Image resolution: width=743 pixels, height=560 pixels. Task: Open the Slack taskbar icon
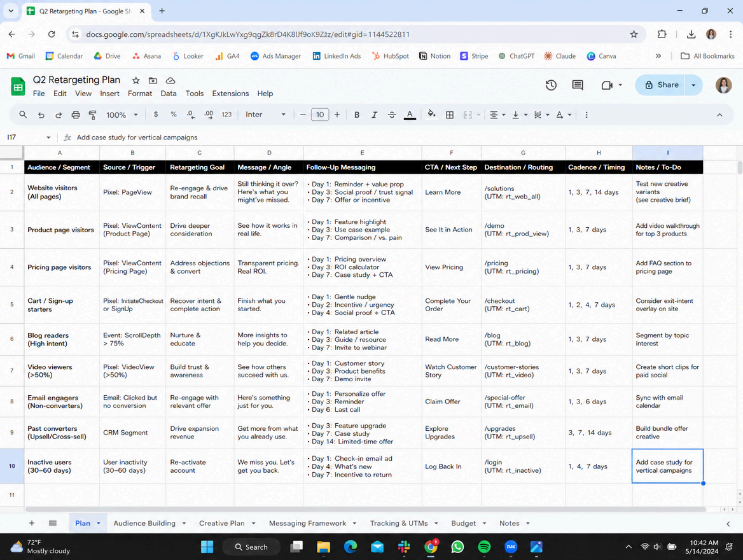(x=404, y=547)
